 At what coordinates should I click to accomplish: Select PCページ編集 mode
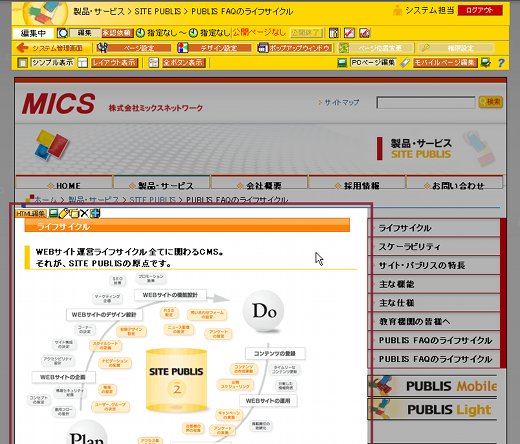click(373, 62)
